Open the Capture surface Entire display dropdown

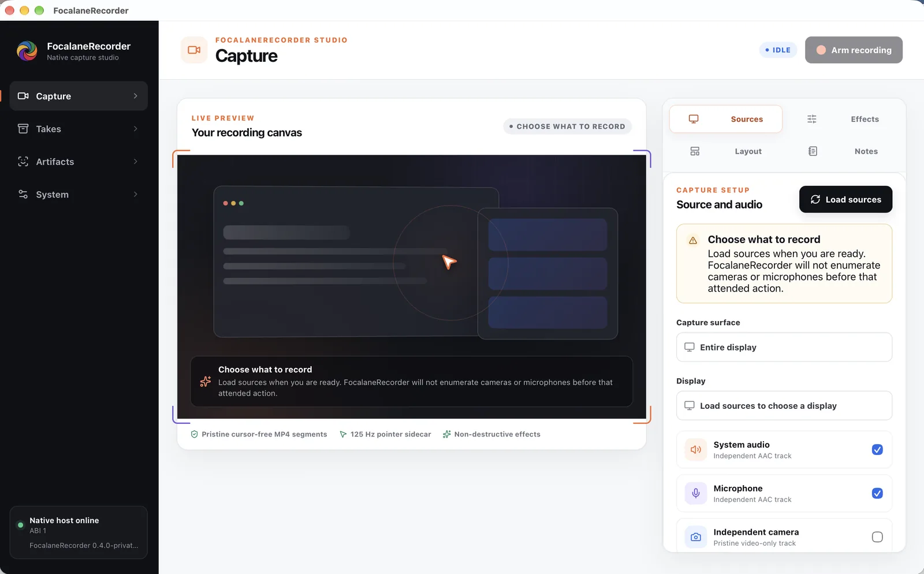pos(784,347)
